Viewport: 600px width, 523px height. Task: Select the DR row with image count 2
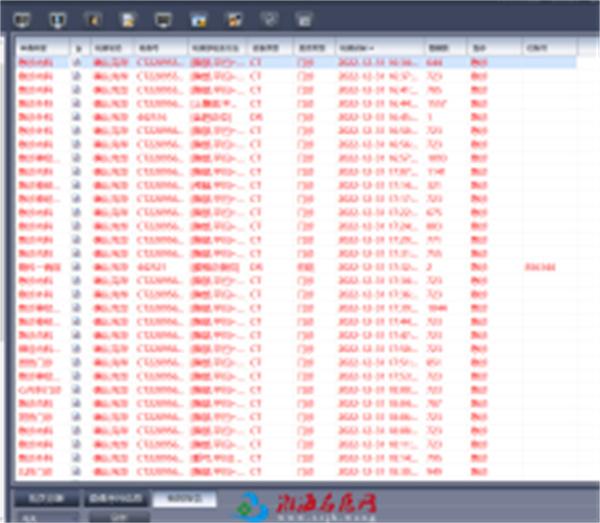[x=300, y=267]
